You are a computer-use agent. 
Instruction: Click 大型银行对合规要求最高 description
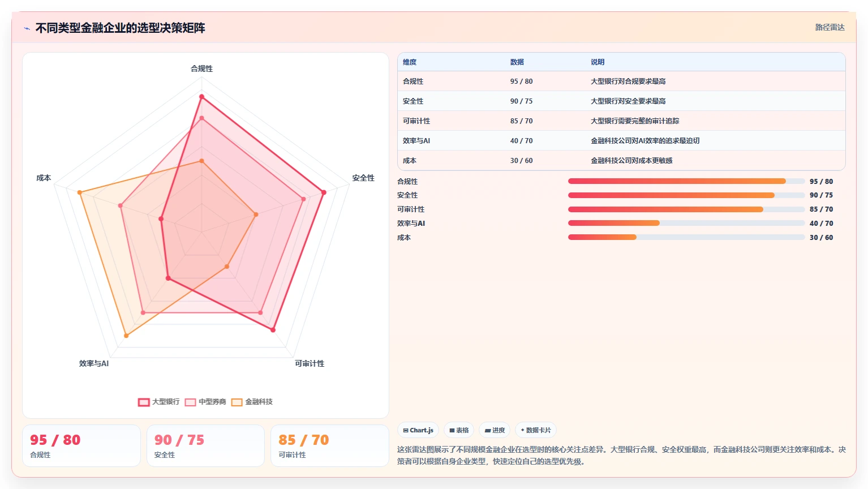click(x=628, y=81)
